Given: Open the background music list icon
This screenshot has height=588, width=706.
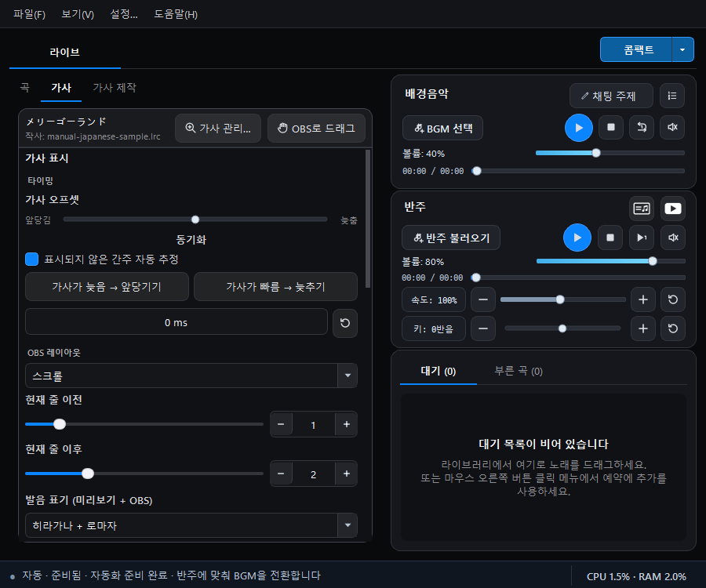Looking at the screenshot, I should pos(672,96).
